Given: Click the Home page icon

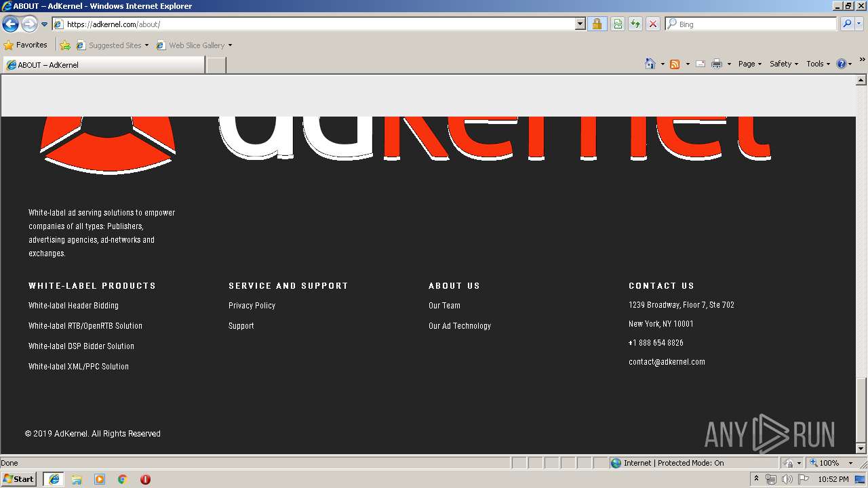Looking at the screenshot, I should 650,64.
